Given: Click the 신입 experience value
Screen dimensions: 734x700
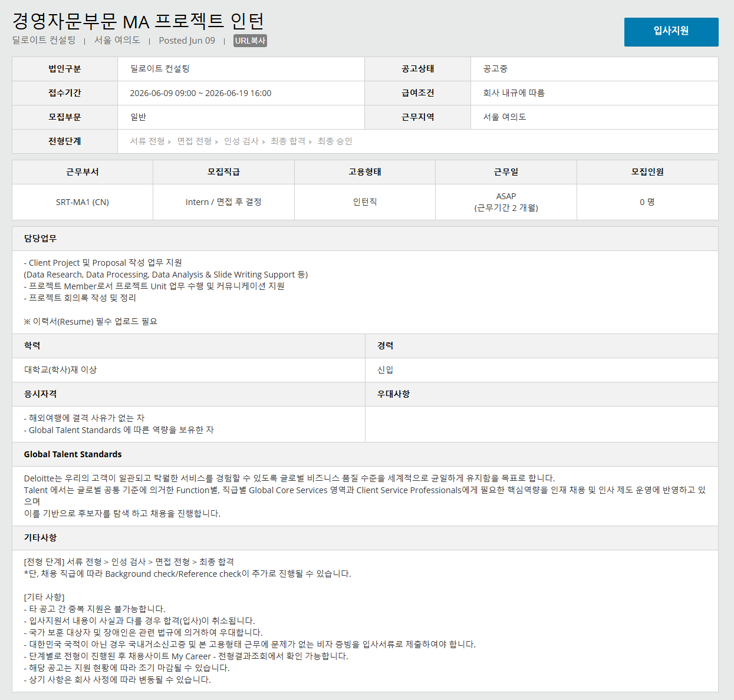Looking at the screenshot, I should pyautogui.click(x=385, y=370).
